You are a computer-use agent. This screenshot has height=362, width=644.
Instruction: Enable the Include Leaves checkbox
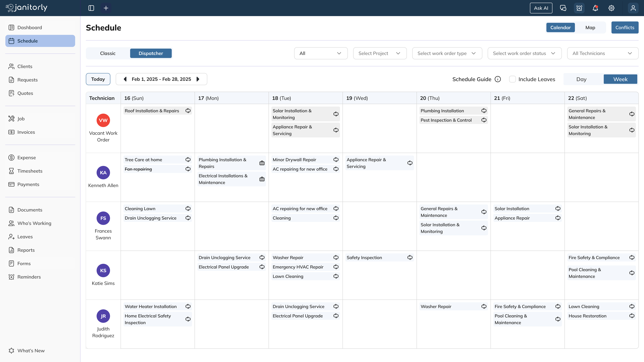513,79
